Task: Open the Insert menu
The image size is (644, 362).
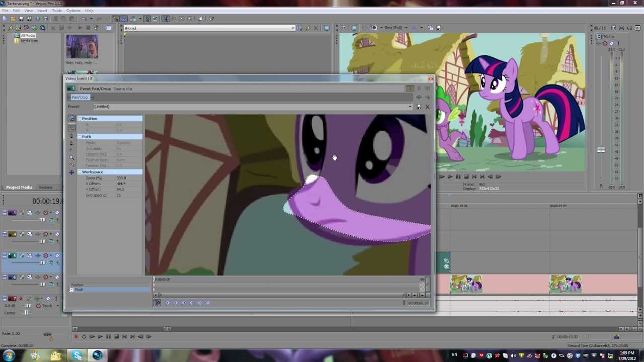Action: 42,11
